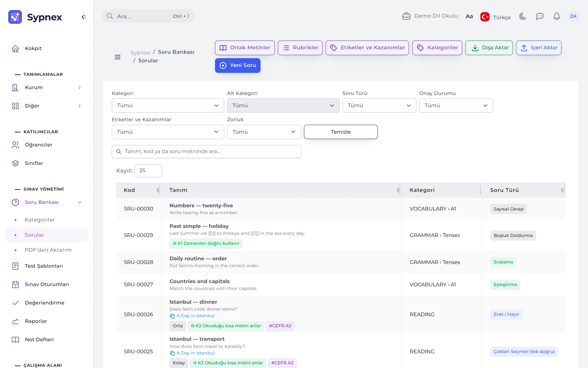The image size is (588, 368).
Task: Create a Yeni Soru
Action: click(x=238, y=66)
